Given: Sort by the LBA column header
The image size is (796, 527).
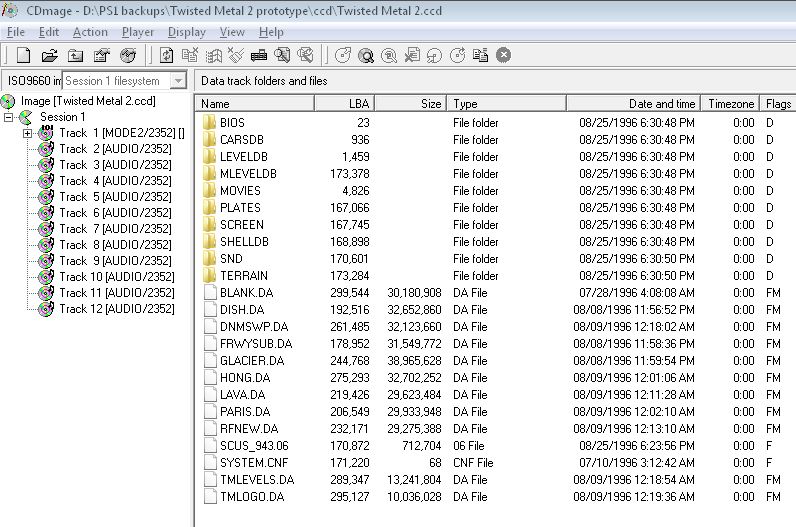Looking at the screenshot, I should click(x=345, y=104).
